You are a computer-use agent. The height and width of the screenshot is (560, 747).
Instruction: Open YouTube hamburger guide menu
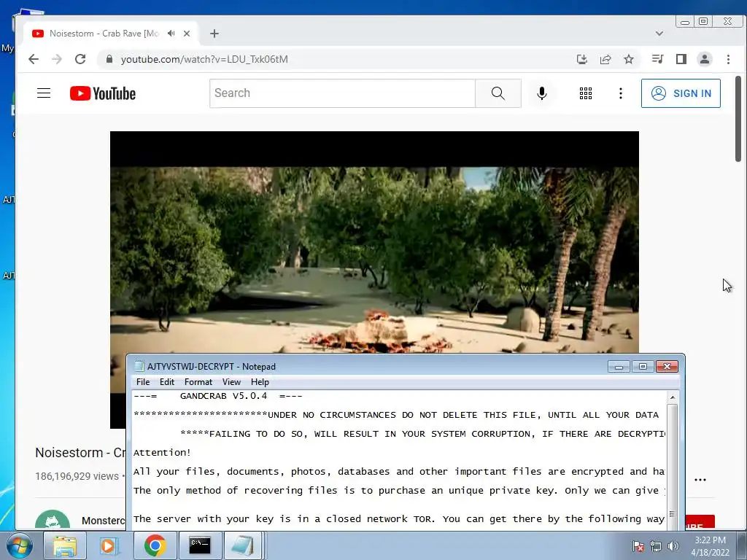(44, 93)
